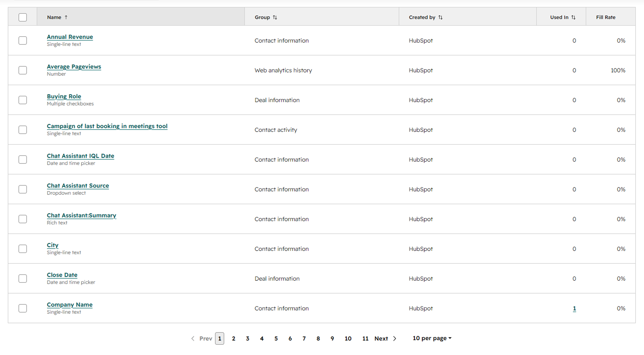This screenshot has height=355, width=644.
Task: Jump to page 11
Action: pyautogui.click(x=365, y=338)
